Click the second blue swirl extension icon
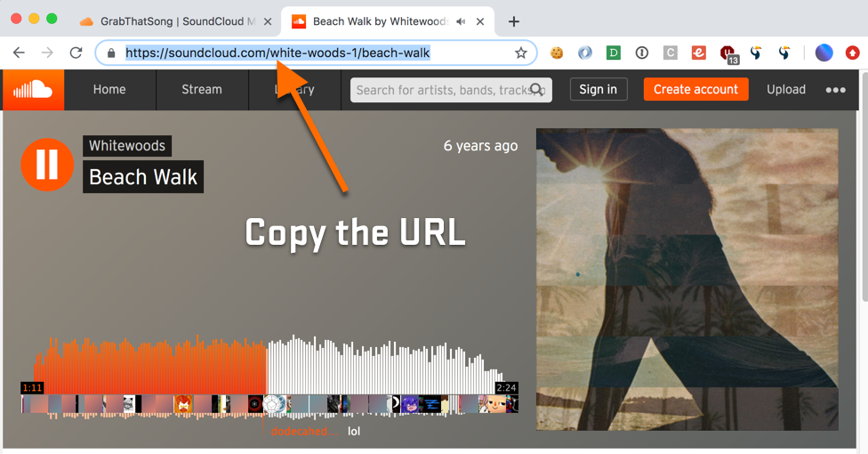The image size is (868, 454). [784, 53]
